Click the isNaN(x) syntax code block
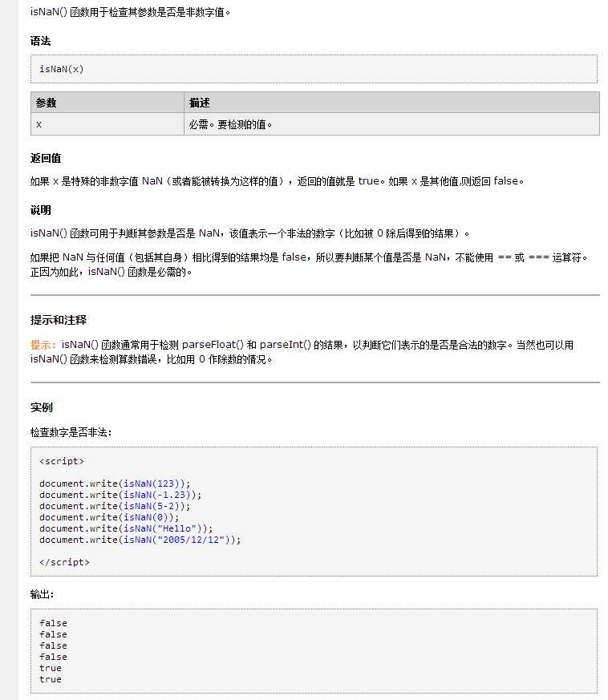The height and width of the screenshot is (700, 608). tap(314, 69)
